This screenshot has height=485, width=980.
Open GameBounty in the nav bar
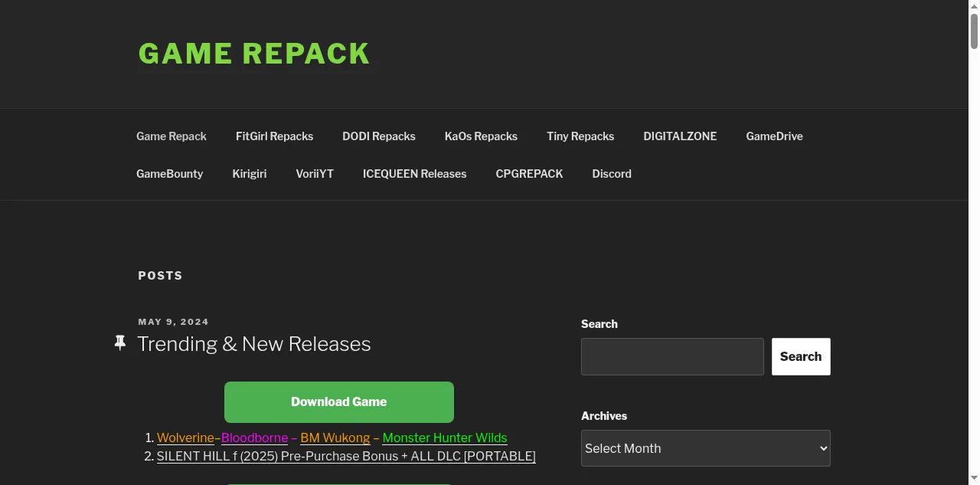tap(170, 174)
